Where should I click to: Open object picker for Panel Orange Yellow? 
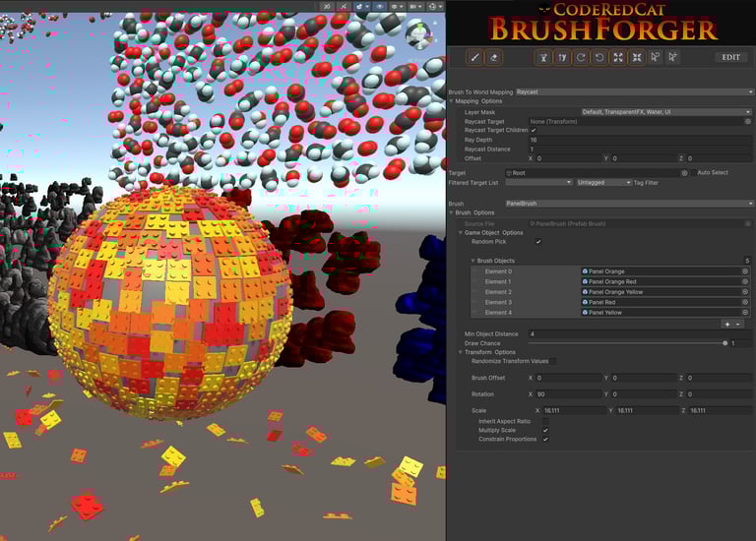coord(745,292)
